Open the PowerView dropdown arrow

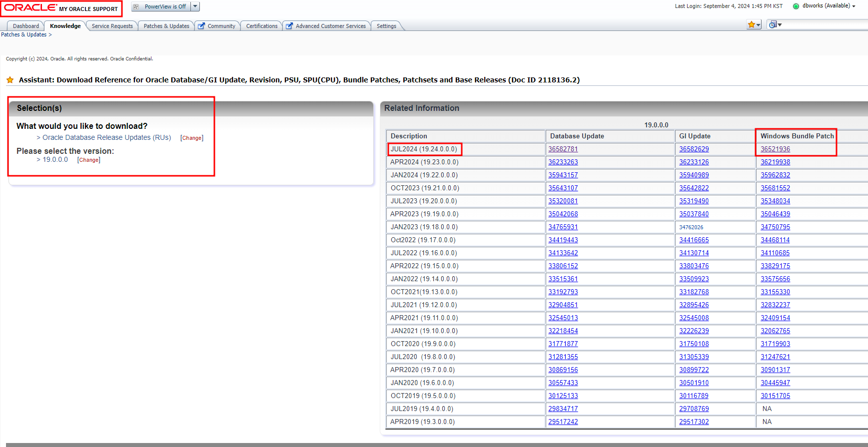tap(195, 6)
